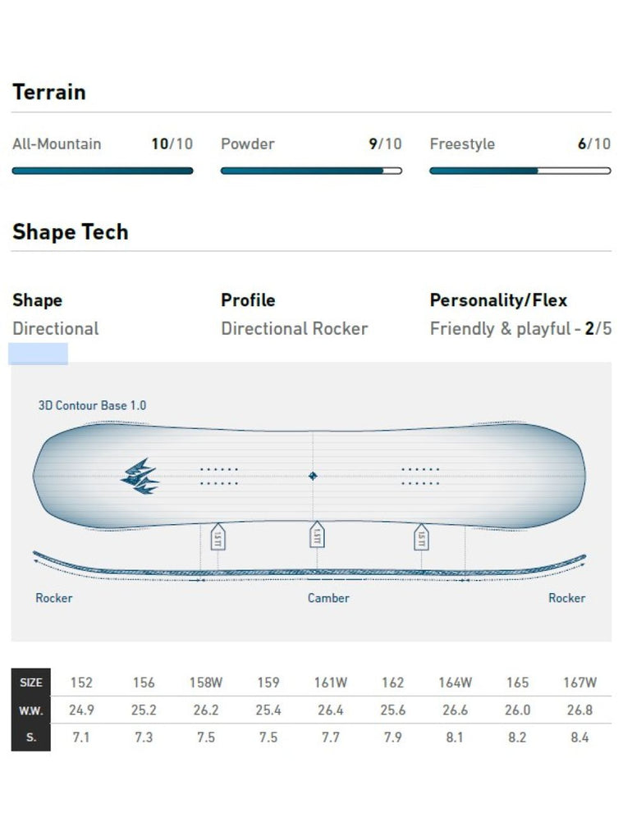Click the left Rocker label

coord(53,598)
